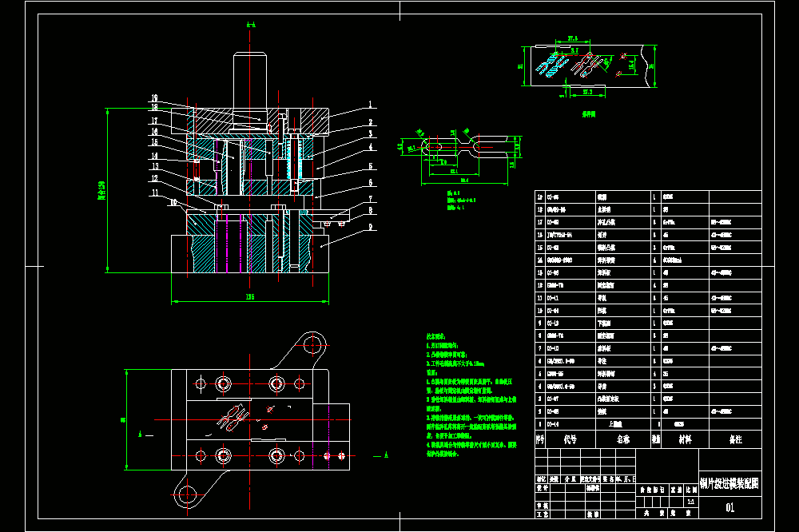This screenshot has height=532, width=799.
Task: Select balloon number 19 in the section view
Action: (154, 97)
